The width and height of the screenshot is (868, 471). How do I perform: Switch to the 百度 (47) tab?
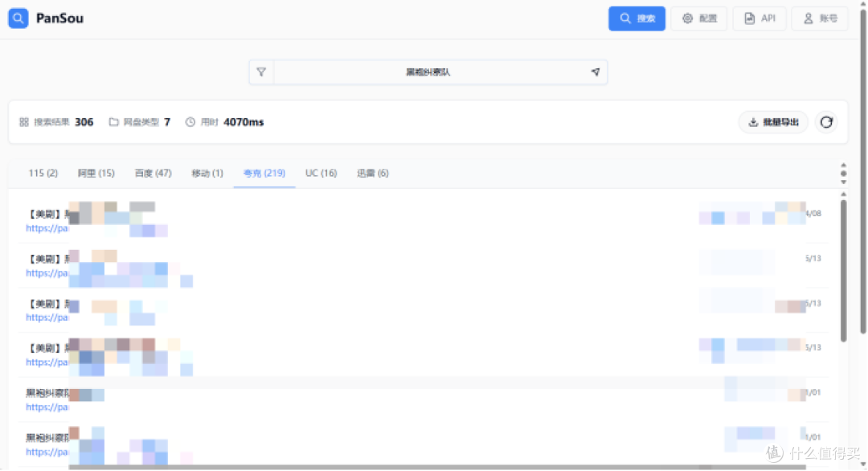pos(153,174)
